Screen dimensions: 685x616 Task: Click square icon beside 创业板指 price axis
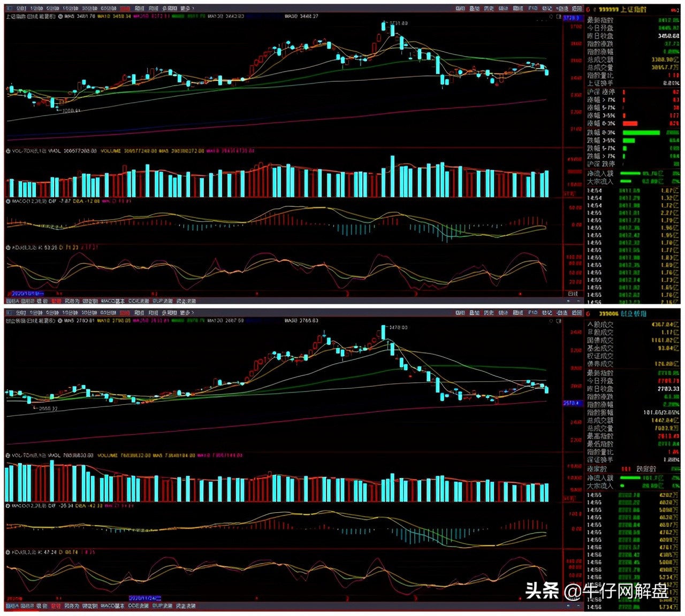click(559, 321)
